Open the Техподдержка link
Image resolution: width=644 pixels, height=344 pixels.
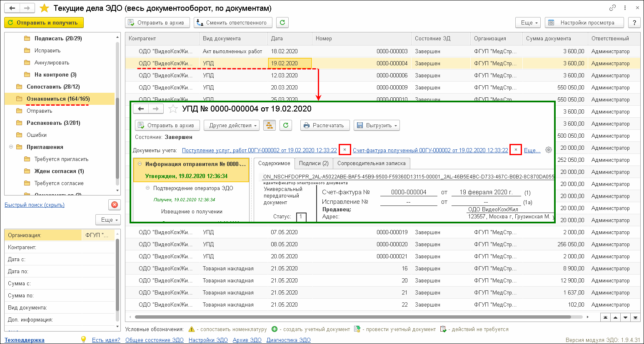point(25,340)
